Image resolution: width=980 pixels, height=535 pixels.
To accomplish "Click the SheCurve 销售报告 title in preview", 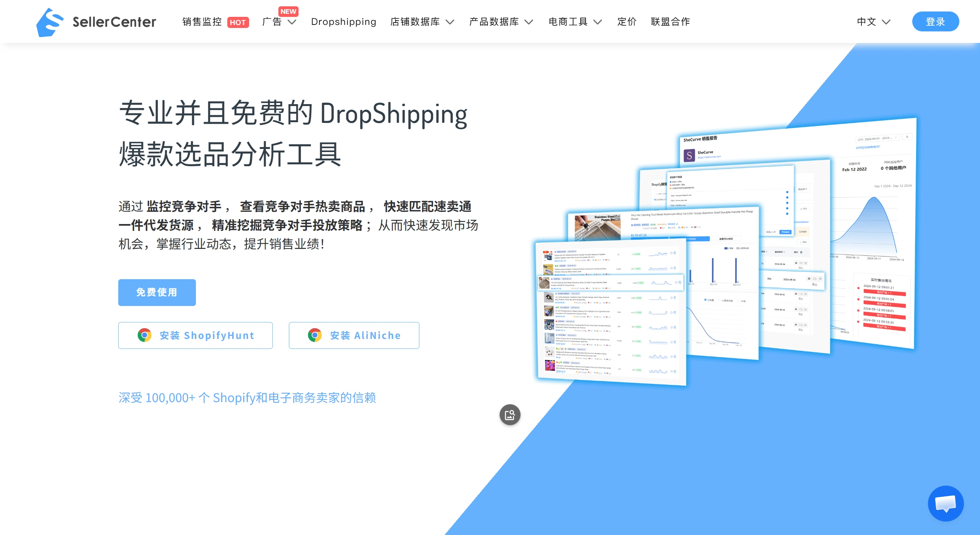I will click(700, 139).
